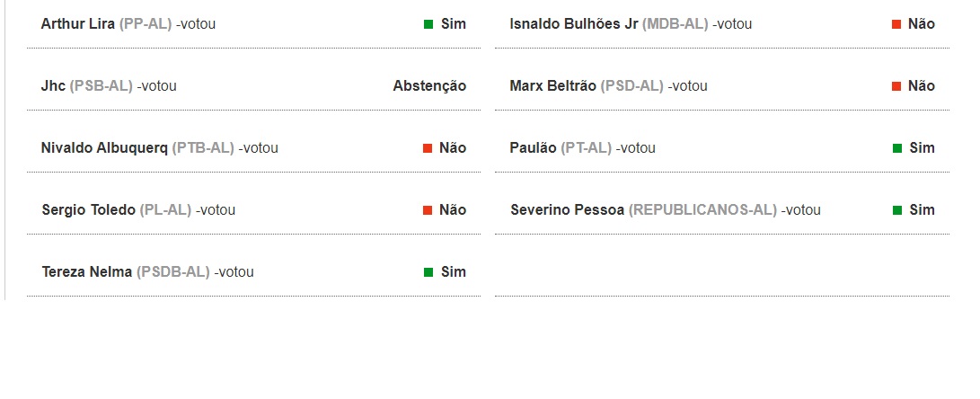The width and height of the screenshot is (980, 399).
Task: Click Nivaldo Albuquerq name
Action: click(104, 148)
